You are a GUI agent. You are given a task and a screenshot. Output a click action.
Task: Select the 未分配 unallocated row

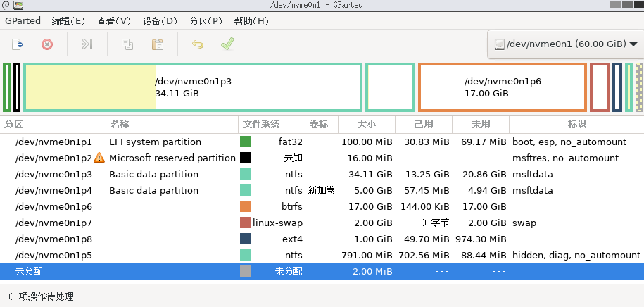click(322, 271)
